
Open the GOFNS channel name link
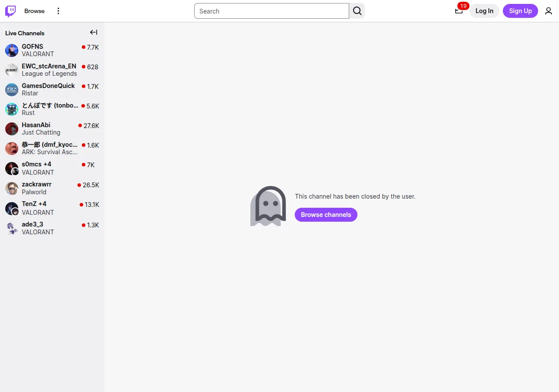tap(33, 47)
